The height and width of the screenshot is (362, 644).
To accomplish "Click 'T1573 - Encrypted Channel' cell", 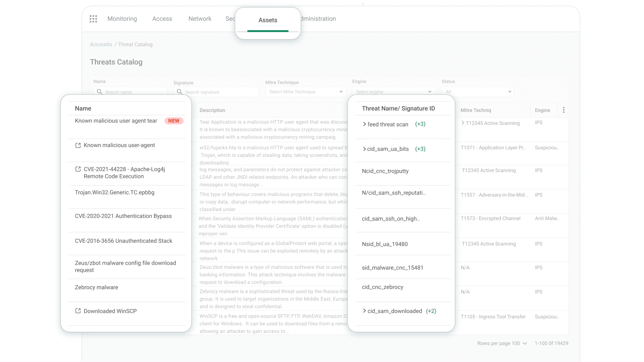I will (x=491, y=218).
